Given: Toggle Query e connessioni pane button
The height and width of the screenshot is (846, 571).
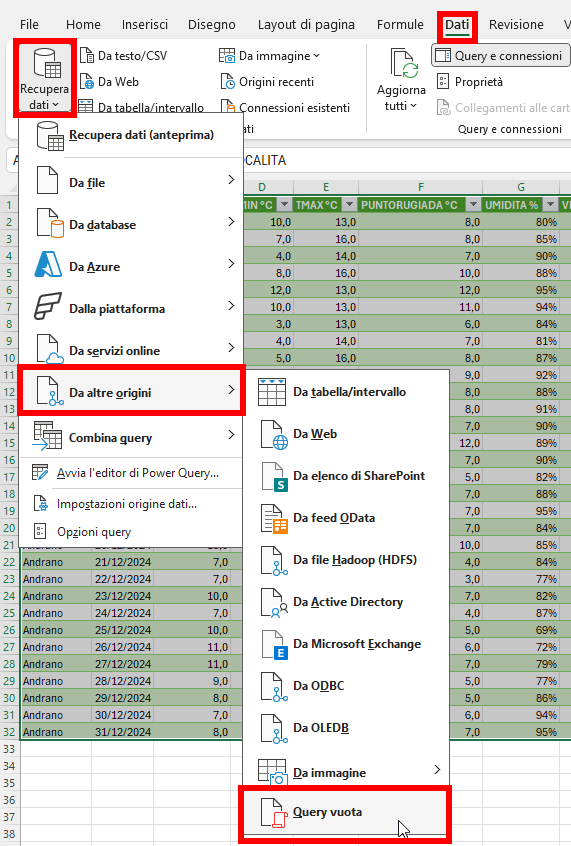Looking at the screenshot, I should coord(500,56).
